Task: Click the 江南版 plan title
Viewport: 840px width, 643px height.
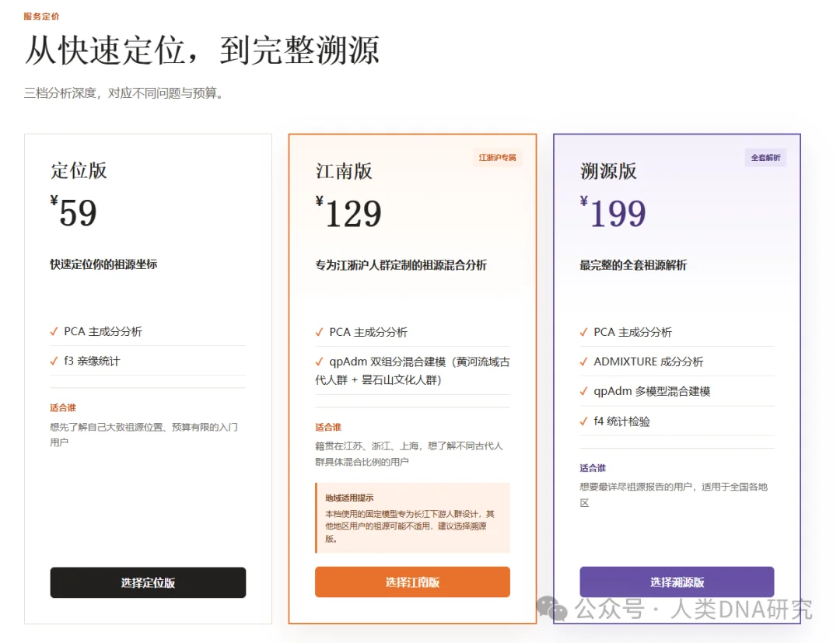Action: tap(344, 171)
